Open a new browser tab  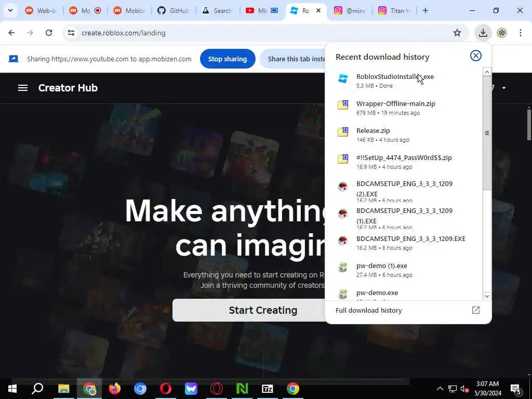coord(425,10)
